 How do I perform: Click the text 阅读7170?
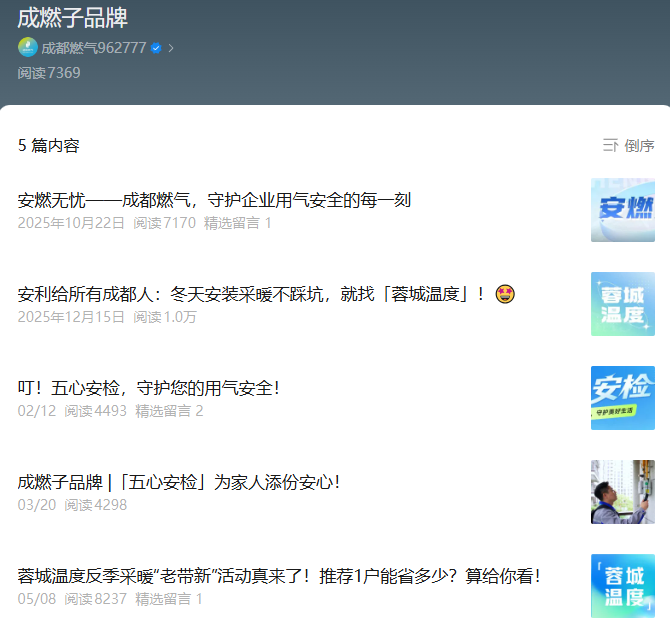click(165, 223)
